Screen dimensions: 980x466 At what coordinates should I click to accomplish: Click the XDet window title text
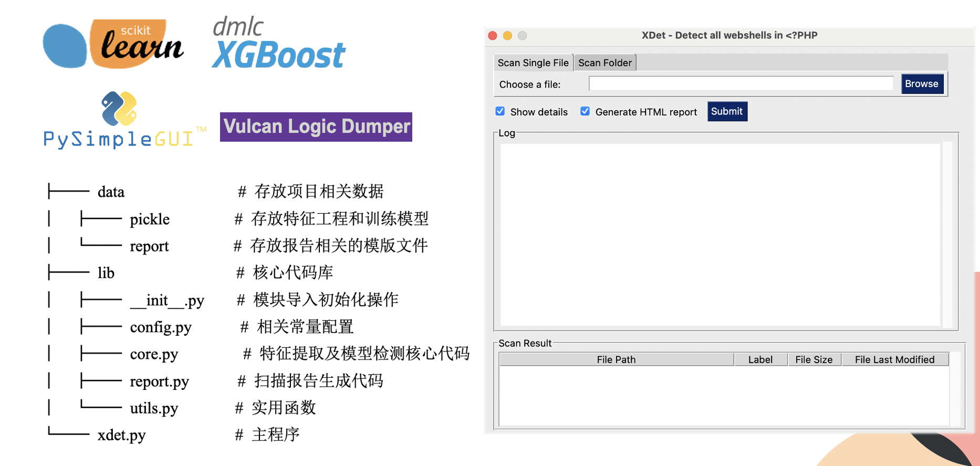point(729,35)
